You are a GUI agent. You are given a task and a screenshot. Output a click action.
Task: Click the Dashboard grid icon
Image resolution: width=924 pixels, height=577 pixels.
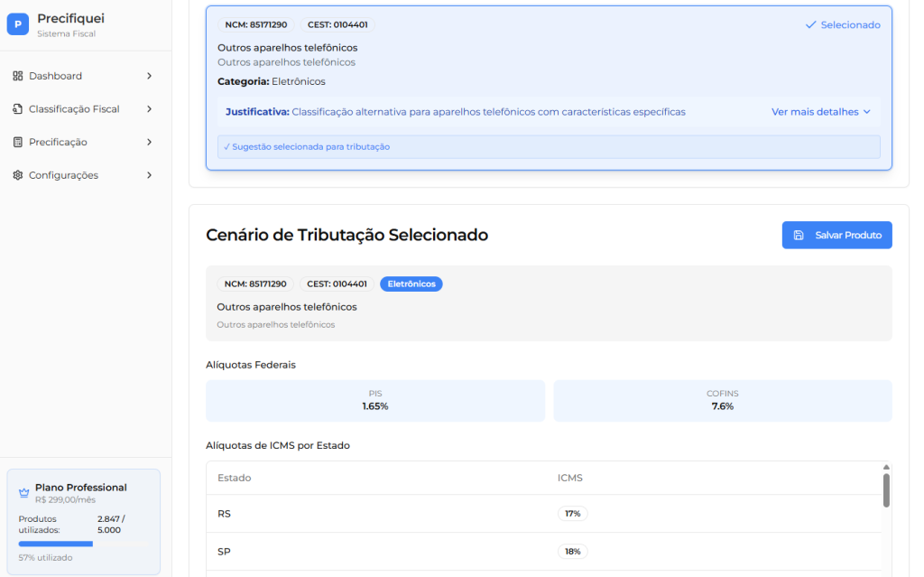(18, 76)
